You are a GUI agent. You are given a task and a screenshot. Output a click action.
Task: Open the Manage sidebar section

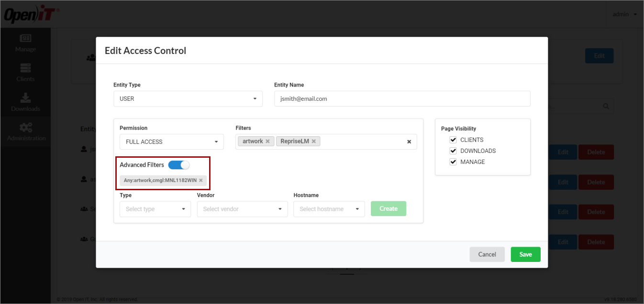(x=25, y=43)
